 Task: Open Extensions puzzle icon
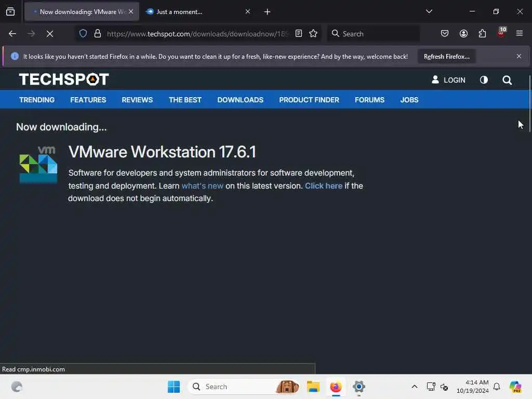pos(483,34)
